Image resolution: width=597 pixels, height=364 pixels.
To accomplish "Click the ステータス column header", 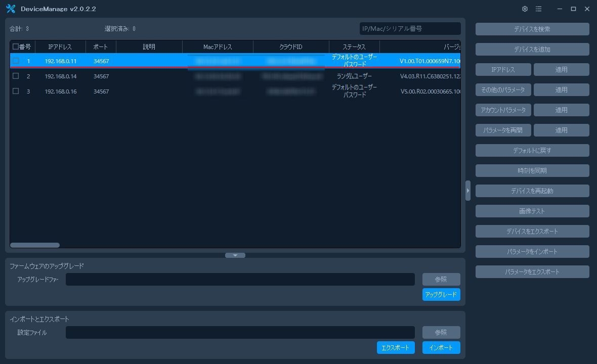I will point(354,47).
